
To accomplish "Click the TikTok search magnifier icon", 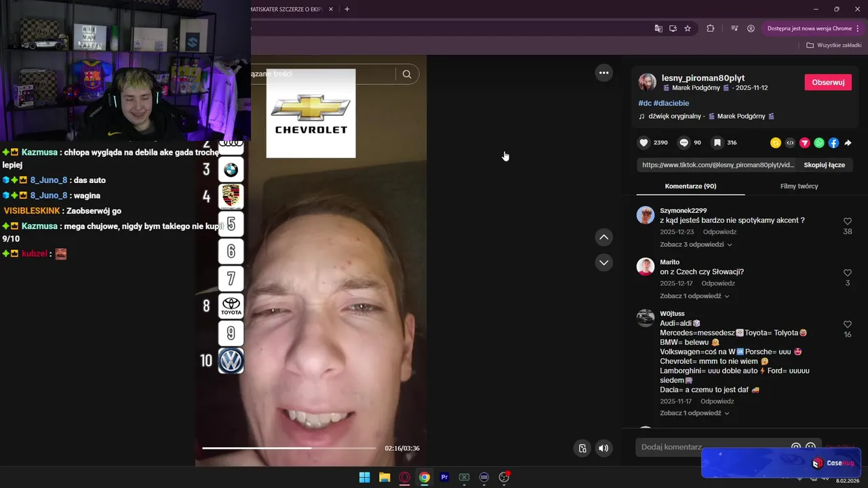I will point(407,75).
